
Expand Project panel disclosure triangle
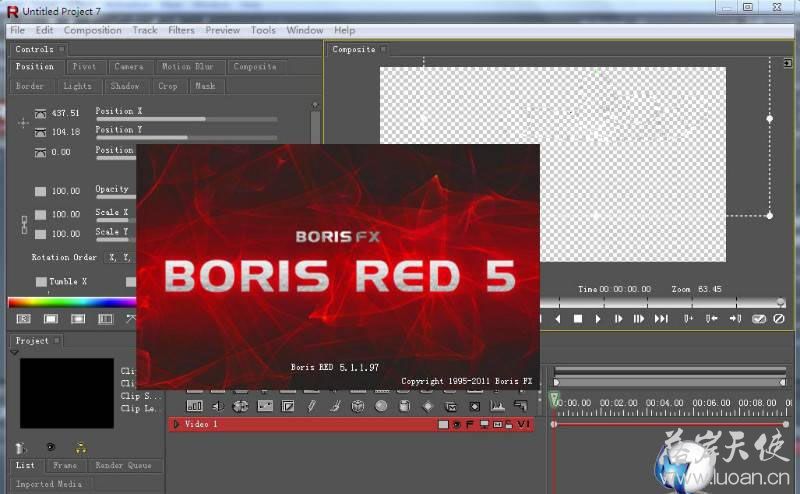pyautogui.click(x=14, y=353)
